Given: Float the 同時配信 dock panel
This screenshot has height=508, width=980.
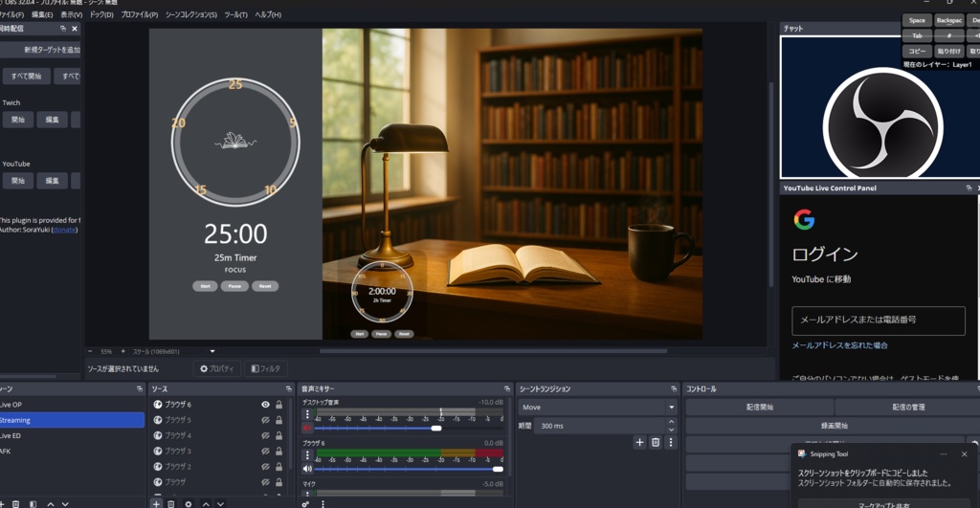Looking at the screenshot, I should [63, 28].
